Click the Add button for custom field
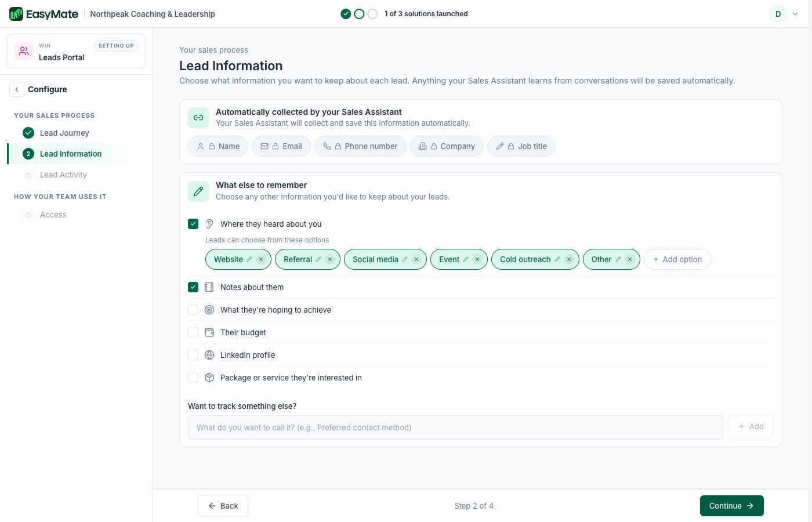This screenshot has height=522, width=812. click(751, 426)
